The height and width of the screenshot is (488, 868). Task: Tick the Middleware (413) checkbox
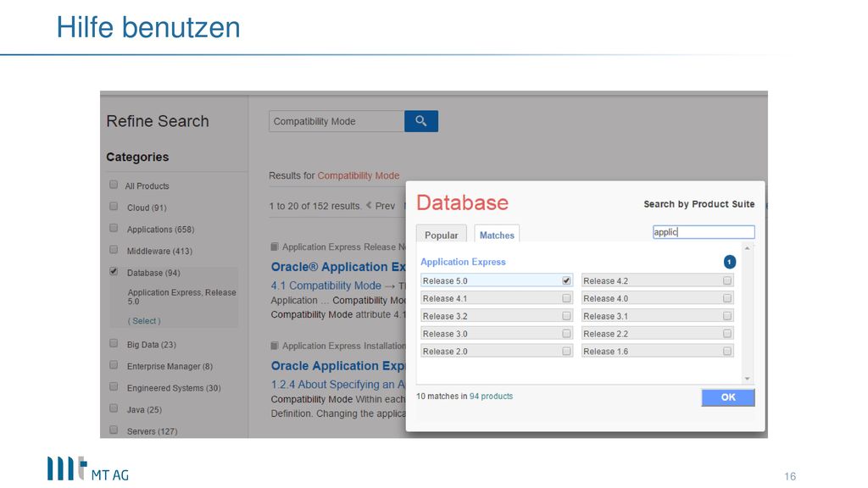(x=114, y=250)
